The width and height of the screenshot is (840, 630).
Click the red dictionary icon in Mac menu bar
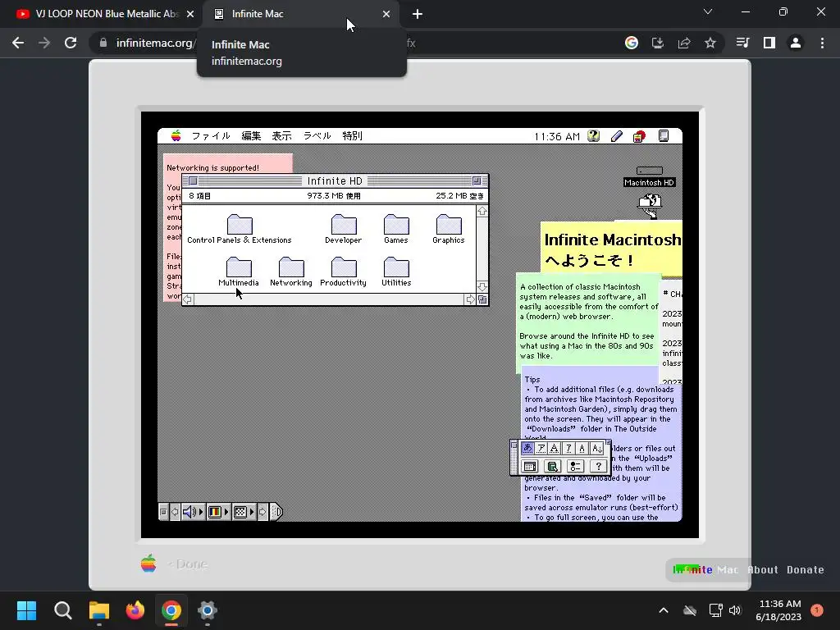(x=639, y=137)
